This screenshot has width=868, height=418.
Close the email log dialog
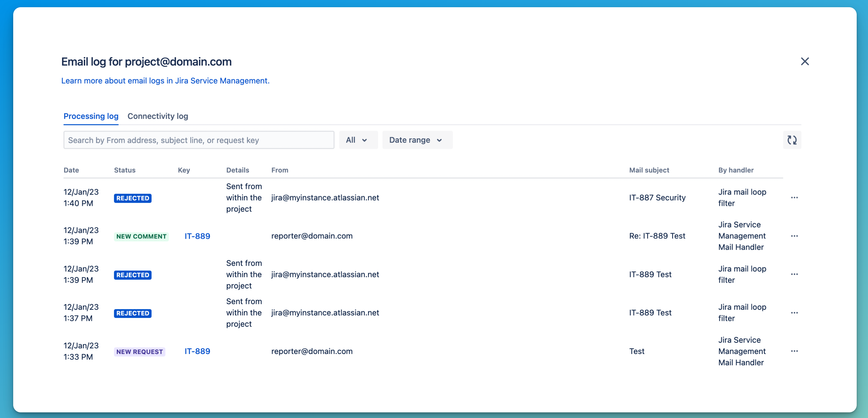[x=805, y=61]
